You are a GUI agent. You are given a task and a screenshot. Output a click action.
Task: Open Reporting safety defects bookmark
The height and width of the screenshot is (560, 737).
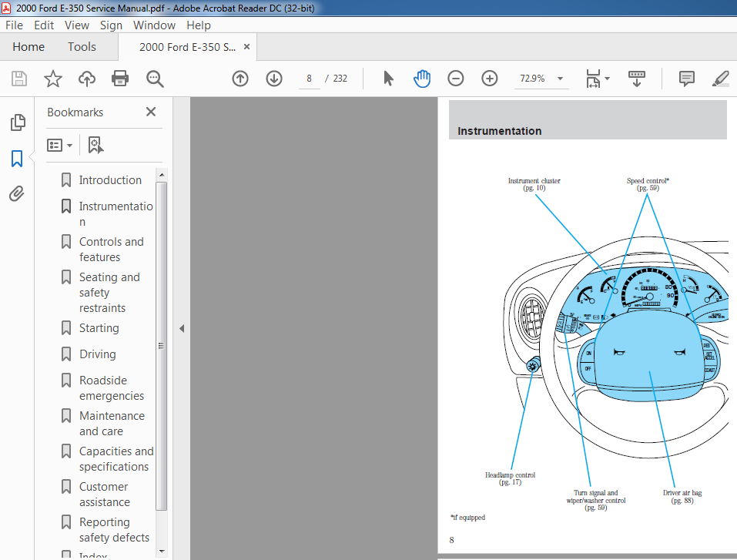coord(114,529)
